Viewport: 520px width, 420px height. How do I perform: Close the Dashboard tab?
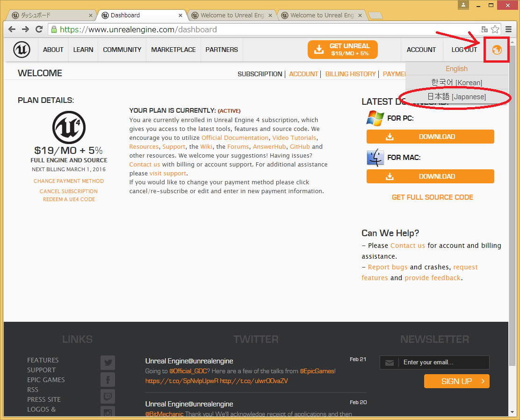pos(181,15)
